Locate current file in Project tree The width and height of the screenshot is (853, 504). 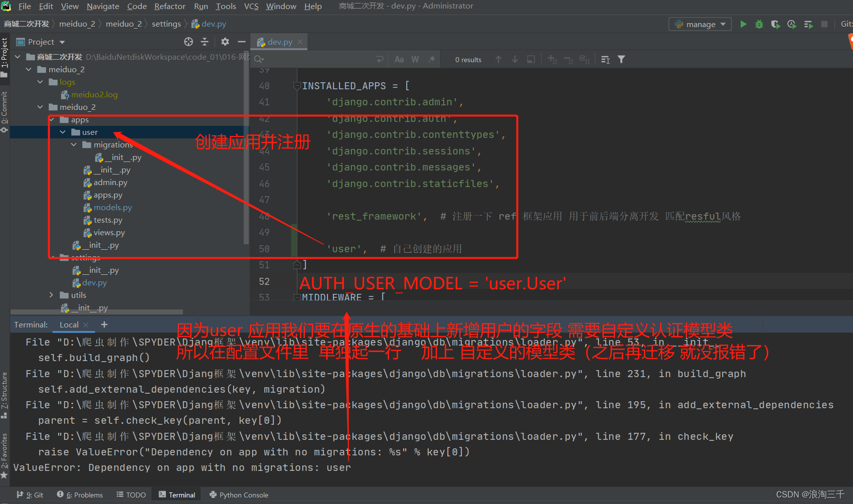pos(189,42)
